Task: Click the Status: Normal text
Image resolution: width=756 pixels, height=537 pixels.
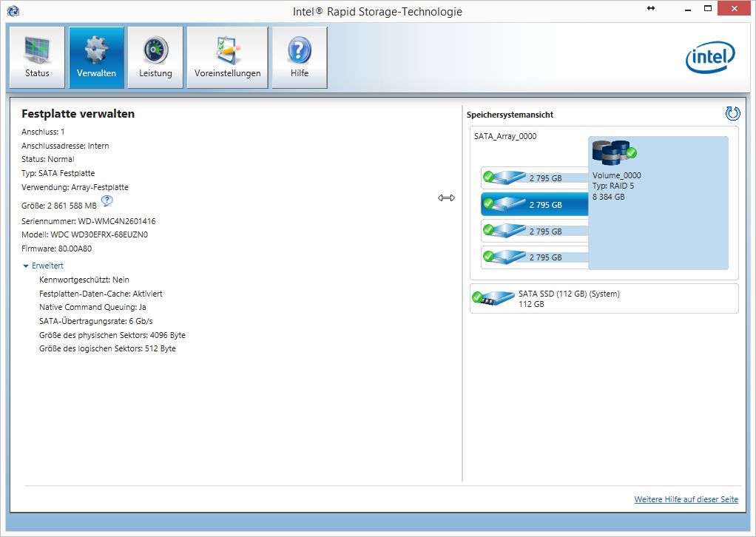Action: coord(48,159)
